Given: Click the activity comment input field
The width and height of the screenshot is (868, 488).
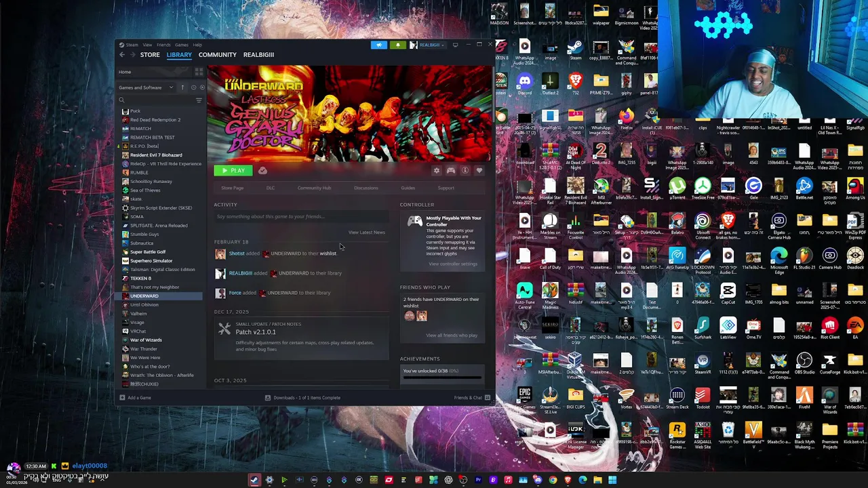Looking at the screenshot, I should click(x=300, y=217).
